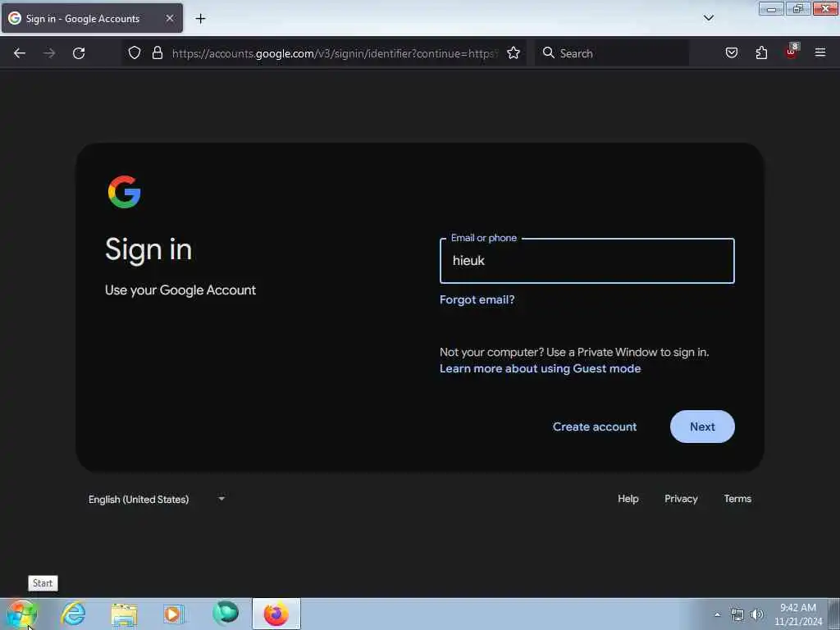The image size is (840, 630).
Task: Open the network tray icon
Action: point(737,614)
